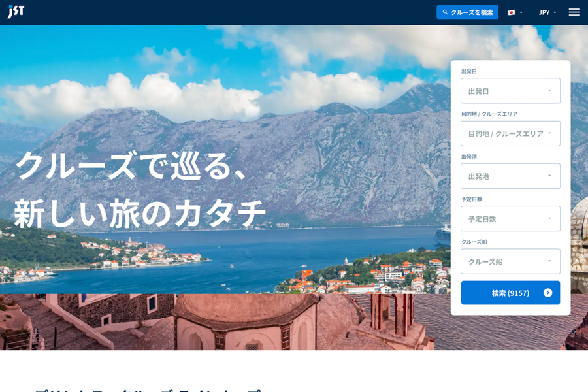588x392 pixels.
Task: Open the hamburger menu
Action: (574, 12)
